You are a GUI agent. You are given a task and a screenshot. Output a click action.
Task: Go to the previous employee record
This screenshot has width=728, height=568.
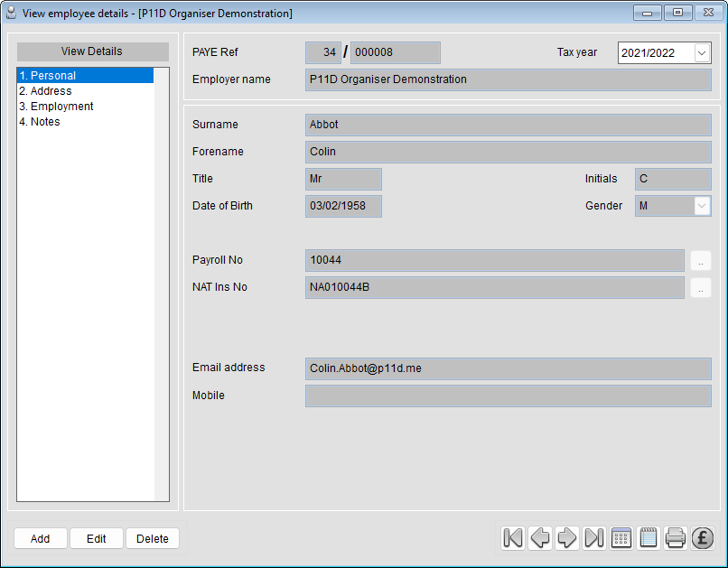click(x=540, y=537)
